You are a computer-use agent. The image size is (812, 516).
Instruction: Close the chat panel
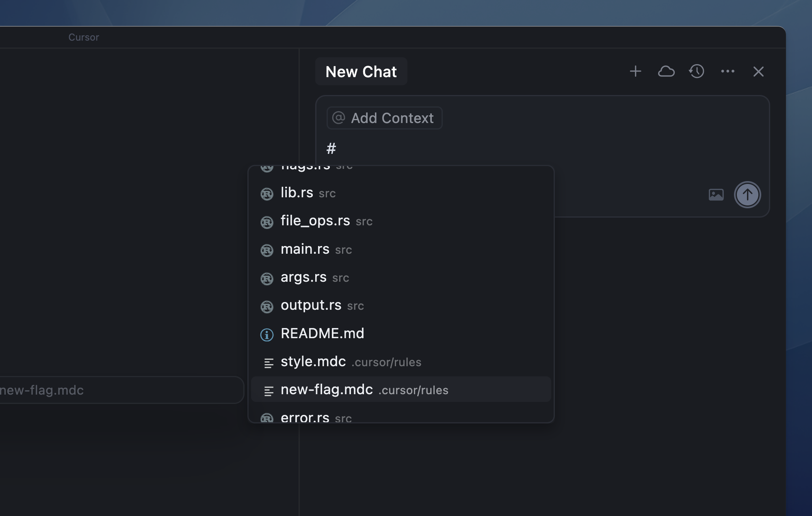coord(758,72)
